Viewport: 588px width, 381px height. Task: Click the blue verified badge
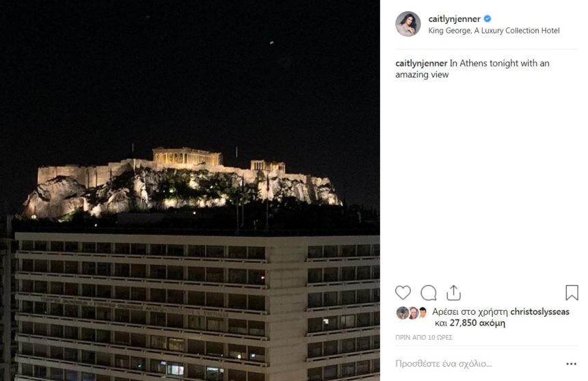pyautogui.click(x=487, y=18)
